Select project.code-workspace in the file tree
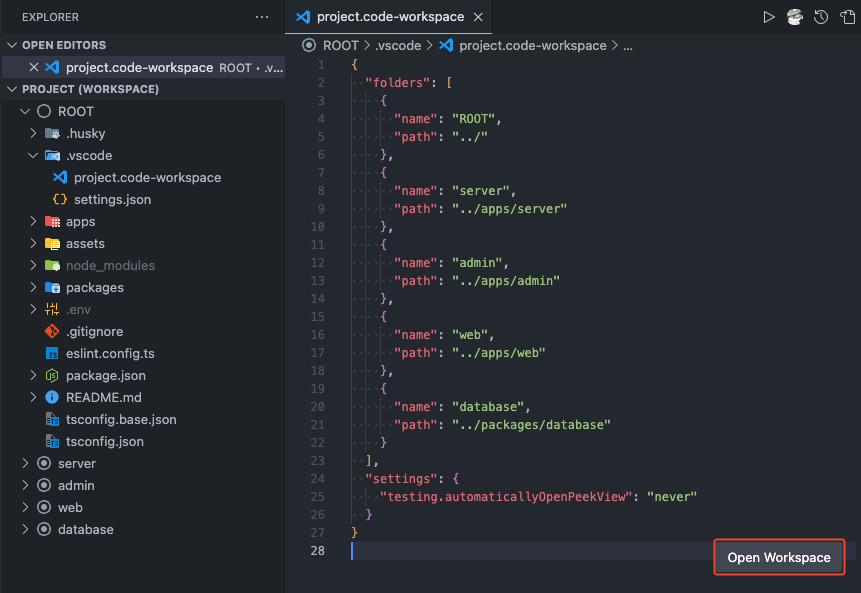Viewport: 861px width, 593px height. point(143,177)
